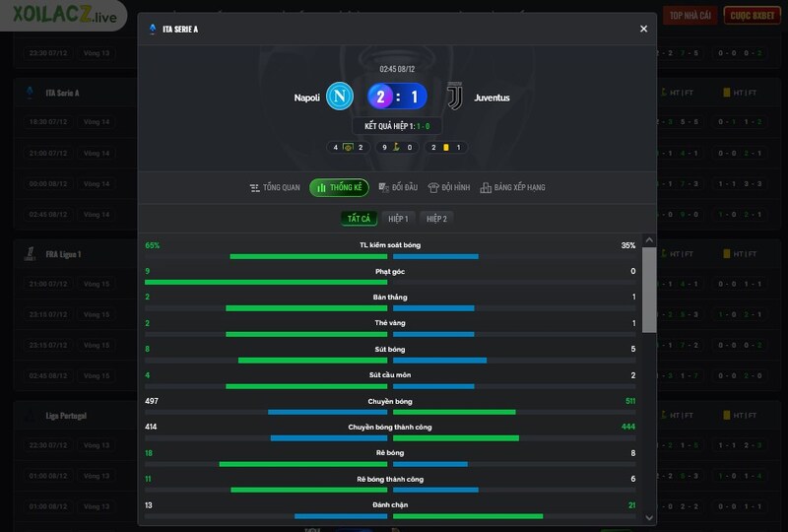Switch to the Đối Đầu head-to-head tab
This screenshot has width=788, height=532.
398,187
